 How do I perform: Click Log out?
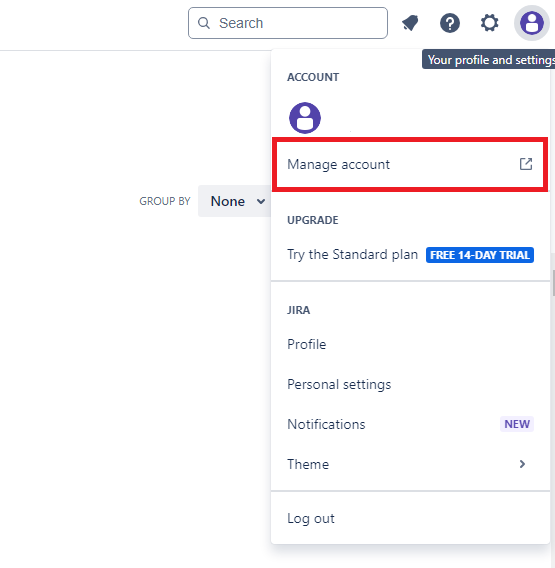point(410,518)
